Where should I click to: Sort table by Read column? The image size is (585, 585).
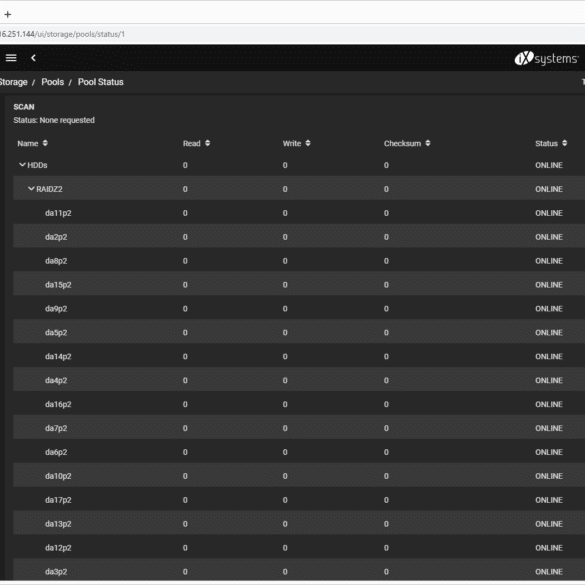207,143
